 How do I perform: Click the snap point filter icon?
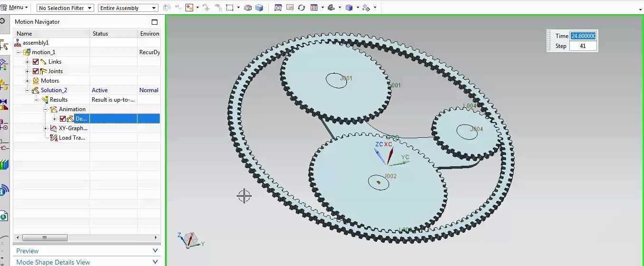(x=189, y=8)
